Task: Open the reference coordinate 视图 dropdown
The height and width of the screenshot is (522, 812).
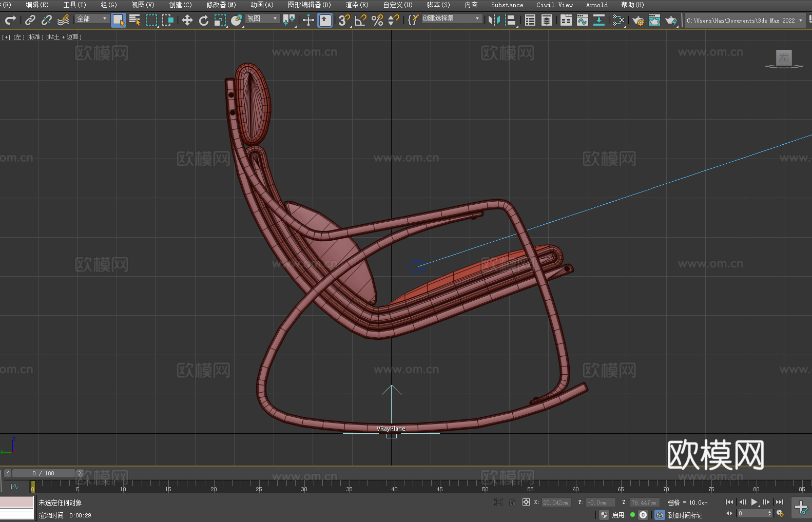Action: click(262, 18)
